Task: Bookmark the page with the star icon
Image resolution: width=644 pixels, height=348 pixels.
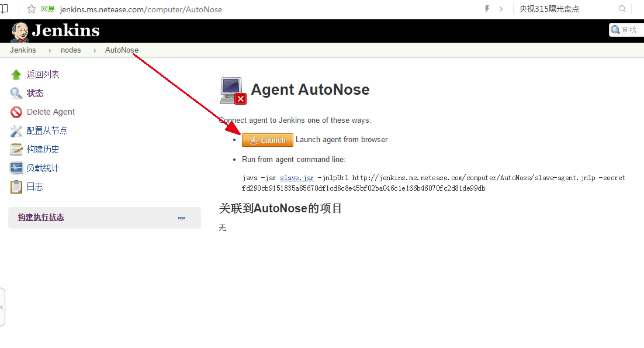Action: (31, 9)
